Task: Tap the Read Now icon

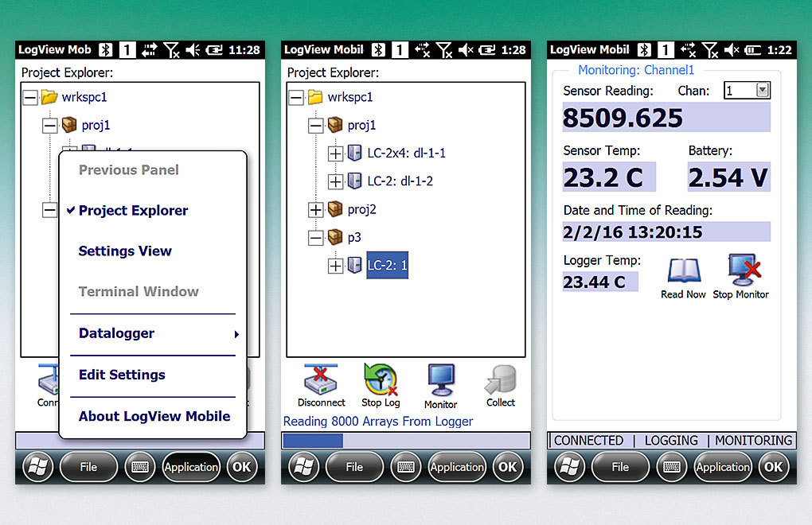Action: (682, 270)
